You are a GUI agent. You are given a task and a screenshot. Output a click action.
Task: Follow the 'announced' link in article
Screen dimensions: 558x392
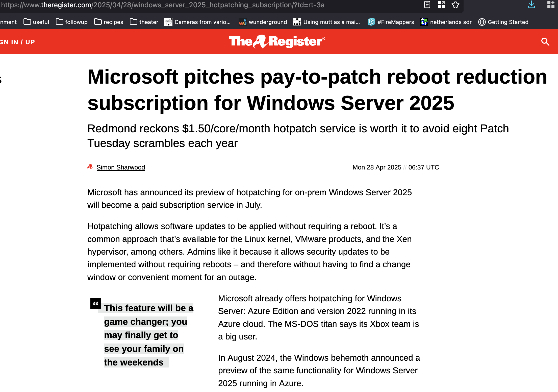click(392, 358)
